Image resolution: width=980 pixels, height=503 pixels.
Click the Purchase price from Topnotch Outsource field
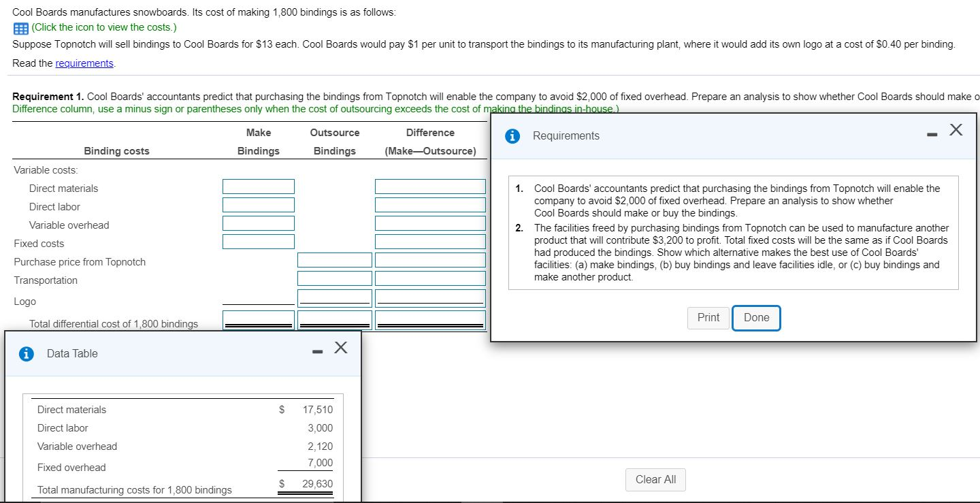[334, 259]
